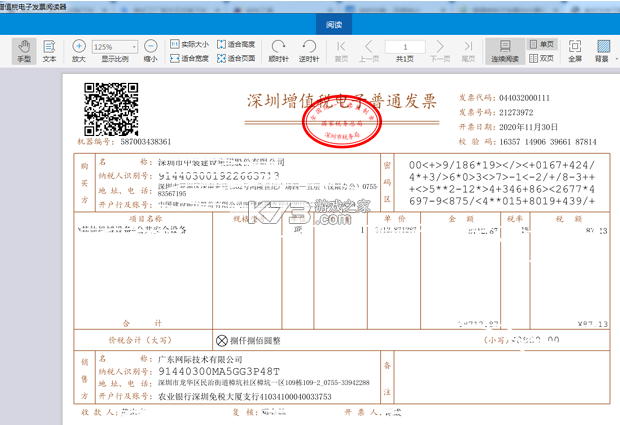Fit whole page (适合页面)
The height and width of the screenshot is (425, 620).
click(236, 59)
